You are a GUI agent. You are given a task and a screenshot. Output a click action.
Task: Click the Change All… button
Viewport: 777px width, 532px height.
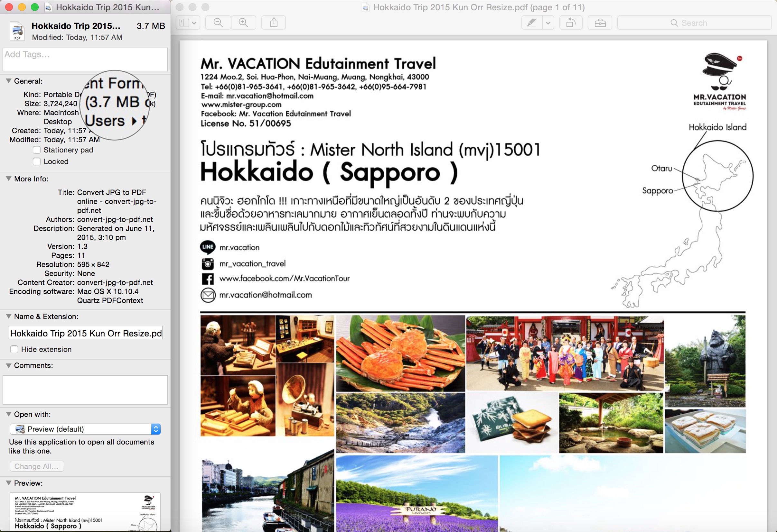click(36, 466)
